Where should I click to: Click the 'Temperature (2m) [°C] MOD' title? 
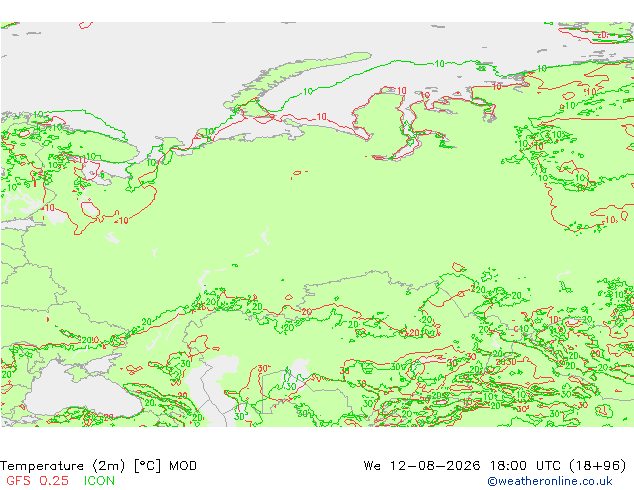(98, 466)
